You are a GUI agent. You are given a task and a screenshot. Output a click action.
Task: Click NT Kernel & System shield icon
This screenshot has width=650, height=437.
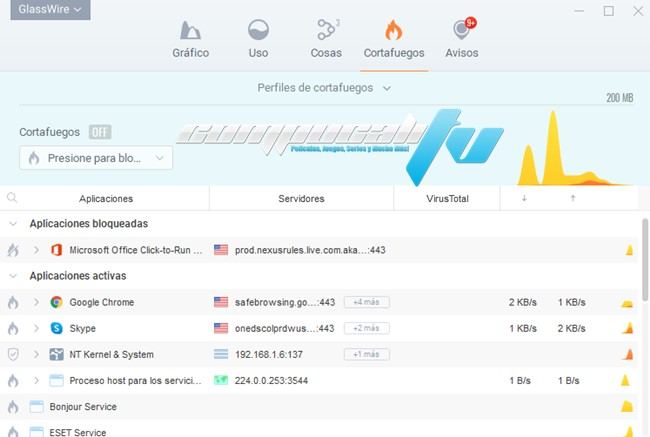(13, 354)
